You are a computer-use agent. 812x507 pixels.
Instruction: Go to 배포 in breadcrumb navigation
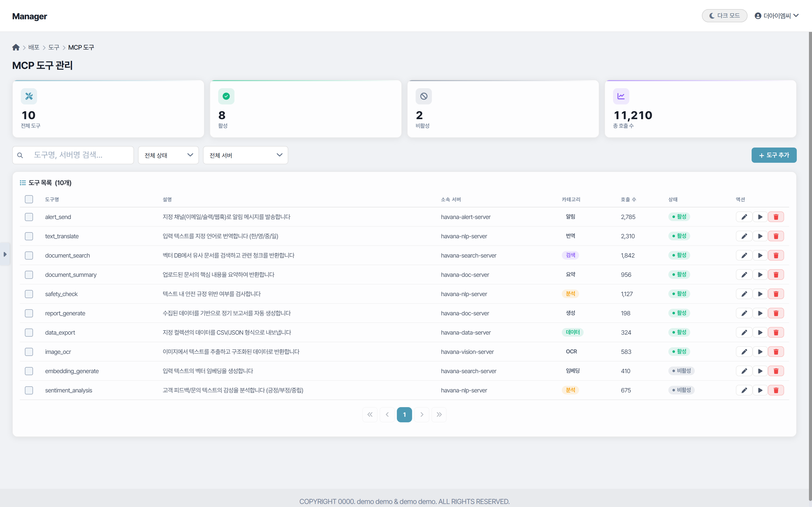point(33,47)
